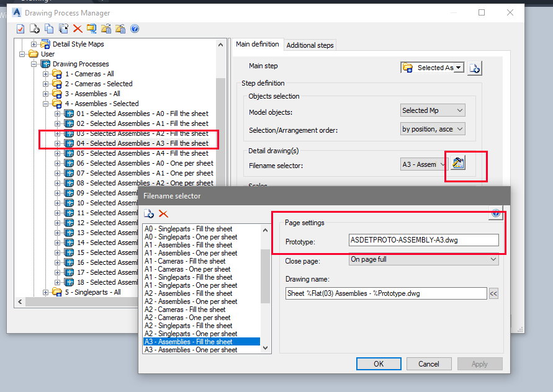
Task: Switch to the Additional steps tab
Action: click(x=310, y=45)
